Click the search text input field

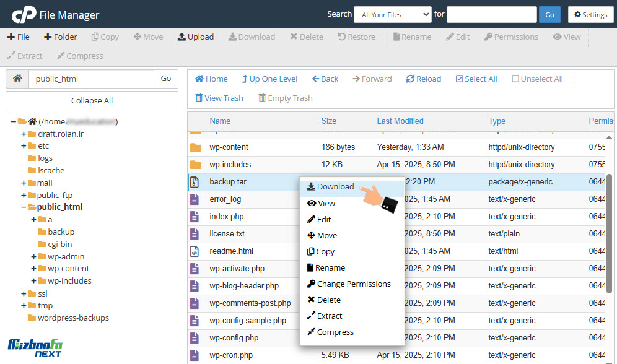(491, 15)
